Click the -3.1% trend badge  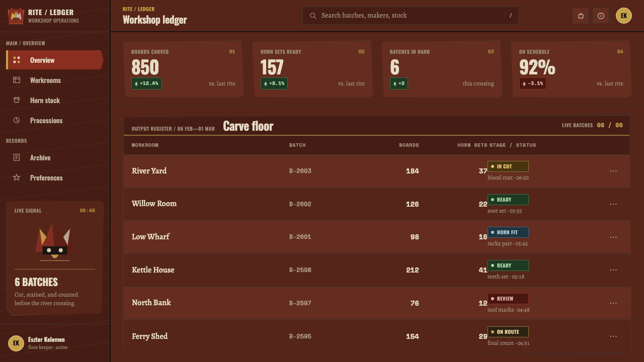coord(533,83)
